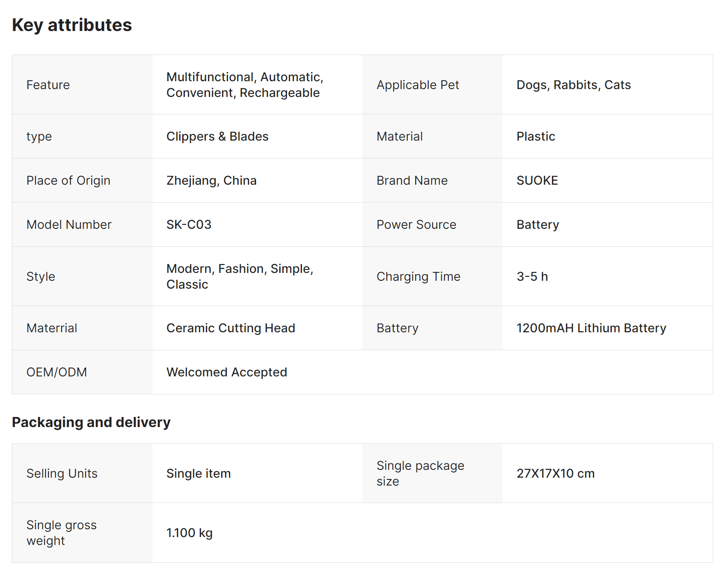Click the Welcomed Accepted value
The image size is (728, 579).
coord(226,372)
